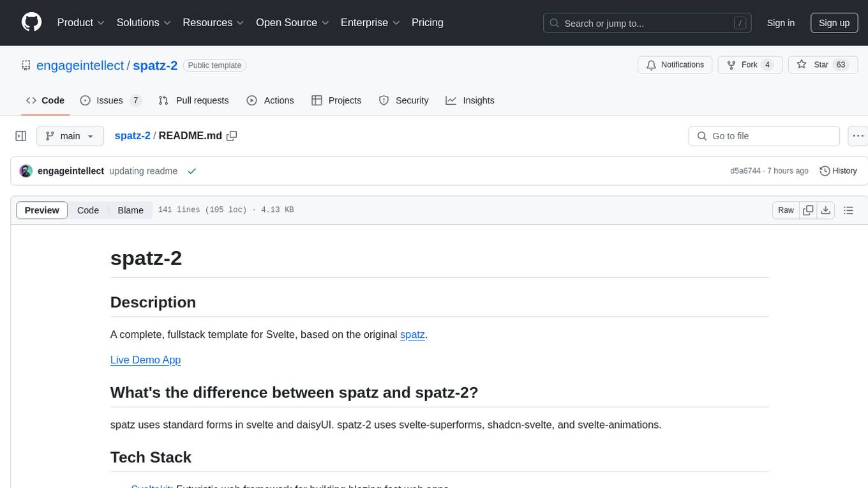This screenshot has height=488, width=868.
Task: Open the spatz-2 repository link in header
Action: (x=155, y=65)
